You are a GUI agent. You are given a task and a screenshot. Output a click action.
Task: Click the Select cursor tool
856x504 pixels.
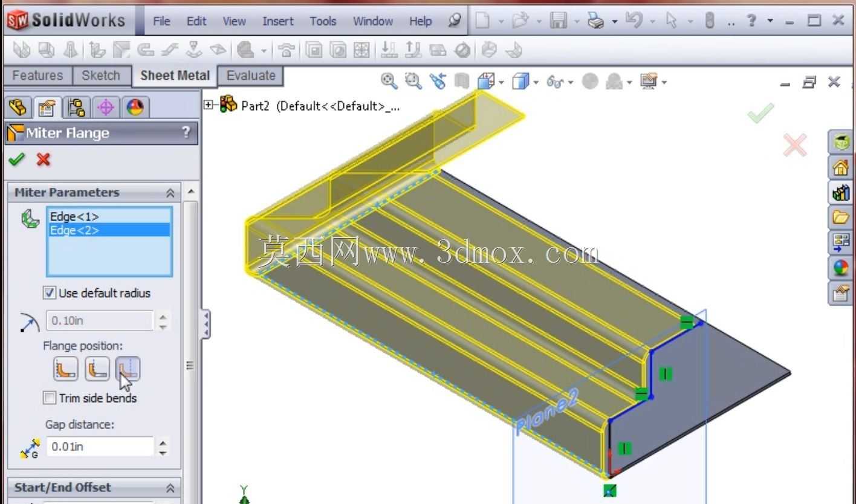click(672, 21)
